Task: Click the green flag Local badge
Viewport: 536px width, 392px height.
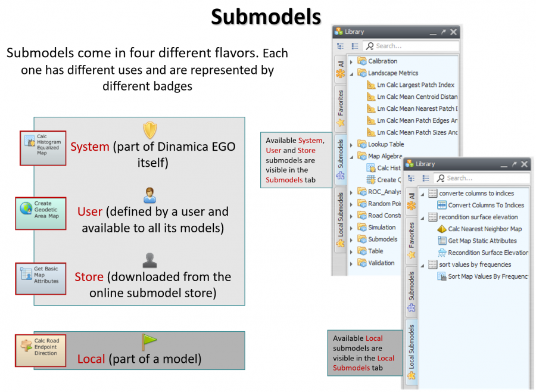Action: tap(148, 342)
